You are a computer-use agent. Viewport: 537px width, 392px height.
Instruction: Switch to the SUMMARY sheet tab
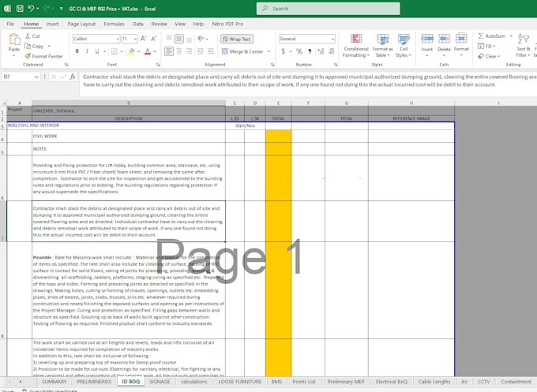pos(54,382)
